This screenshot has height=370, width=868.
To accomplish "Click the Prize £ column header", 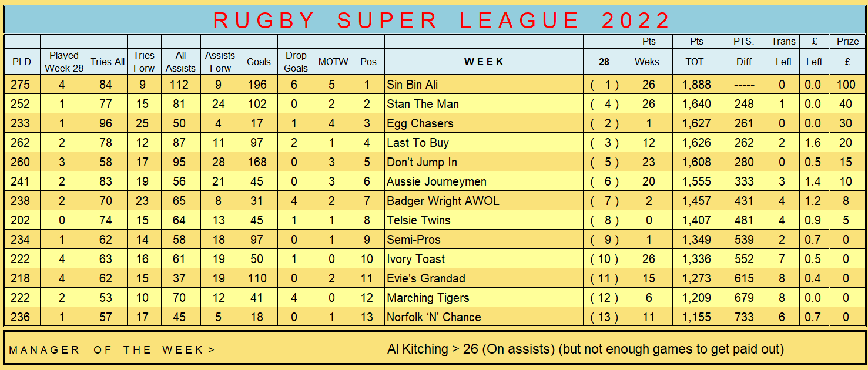I will click(x=846, y=54).
